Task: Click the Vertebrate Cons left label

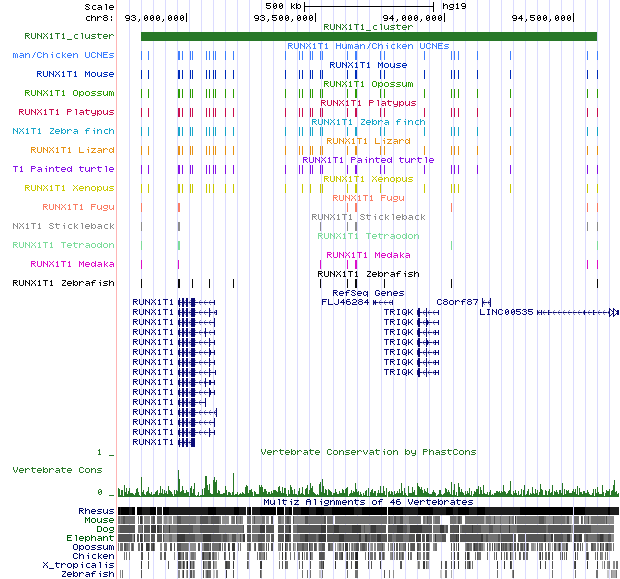Action: click(57, 469)
